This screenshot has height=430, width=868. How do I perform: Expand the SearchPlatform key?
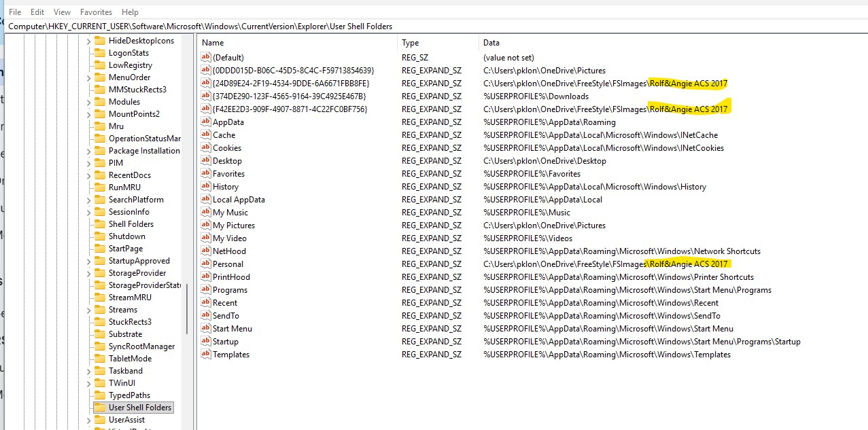(88, 200)
